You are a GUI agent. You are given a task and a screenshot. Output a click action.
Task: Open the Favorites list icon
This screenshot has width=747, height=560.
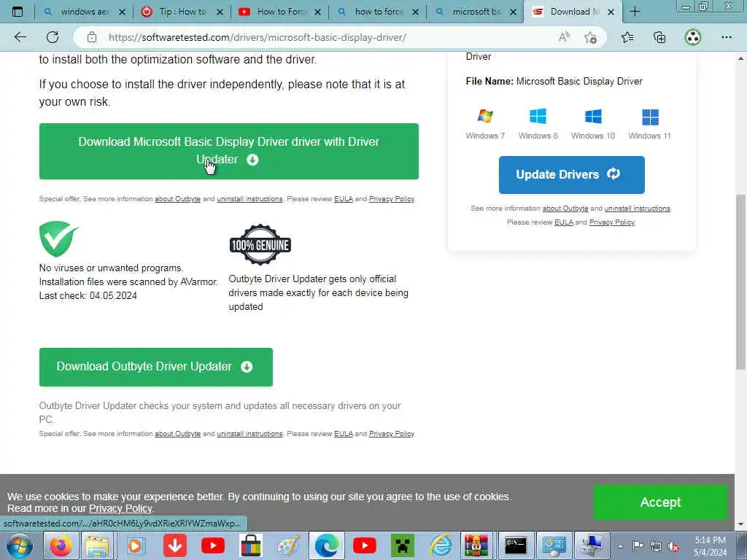pyautogui.click(x=628, y=37)
